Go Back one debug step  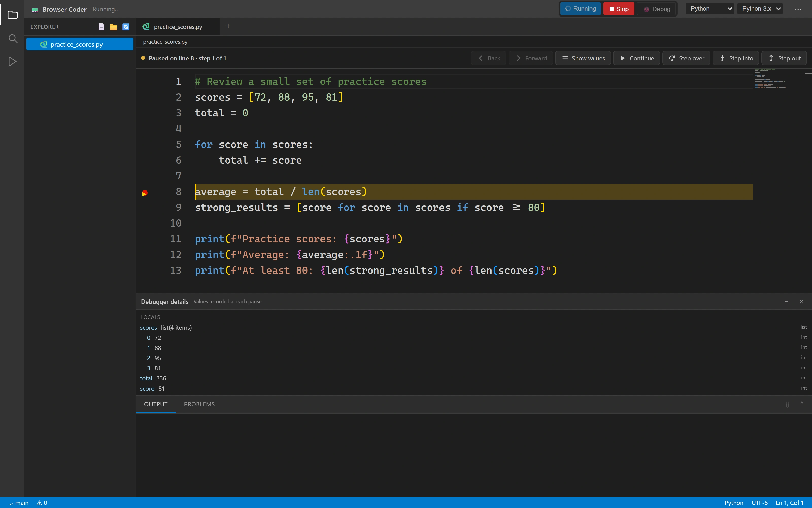click(x=488, y=58)
